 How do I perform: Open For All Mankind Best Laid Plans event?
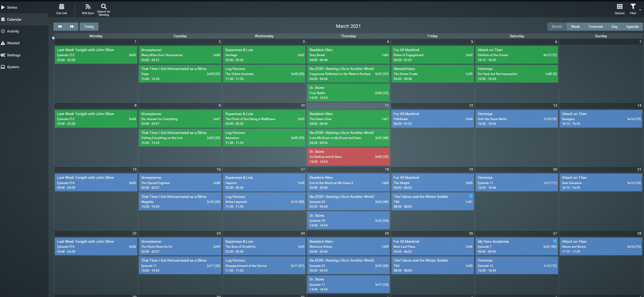pos(432,246)
